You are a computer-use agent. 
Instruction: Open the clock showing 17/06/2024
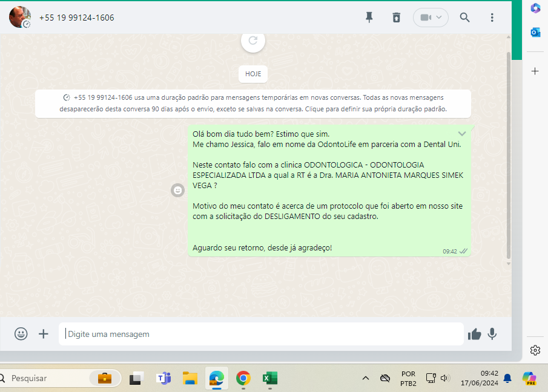479,378
